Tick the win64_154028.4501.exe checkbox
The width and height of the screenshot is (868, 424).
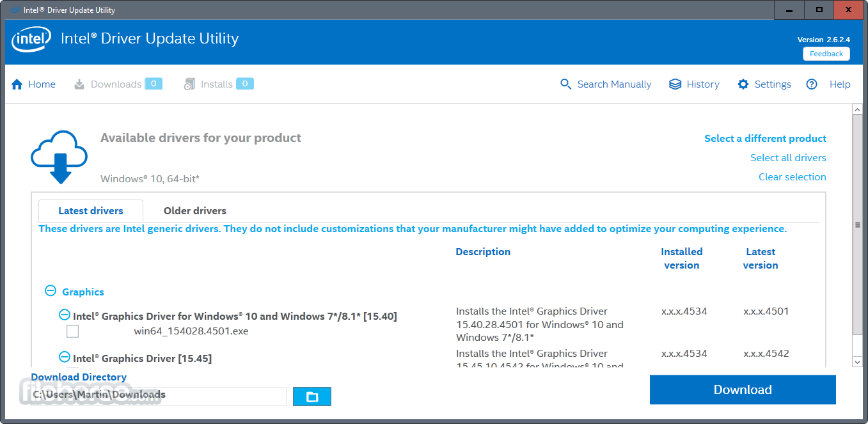73,331
